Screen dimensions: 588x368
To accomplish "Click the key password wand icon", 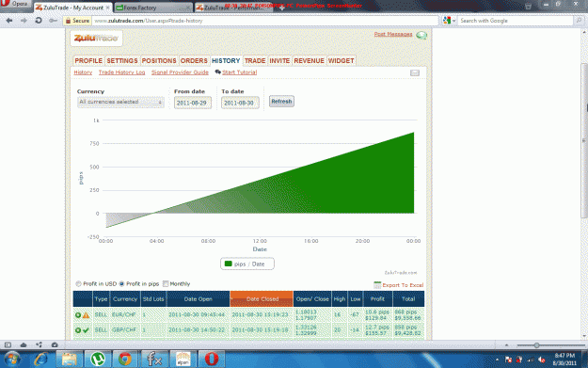I will click(x=54, y=21).
